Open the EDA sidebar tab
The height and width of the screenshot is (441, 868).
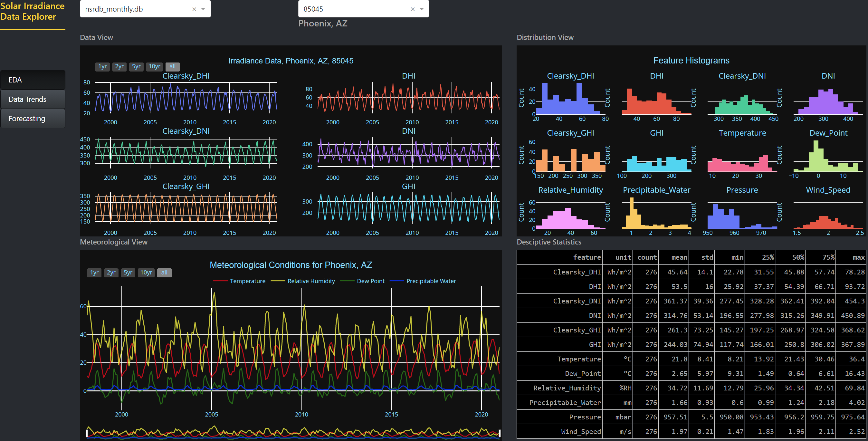(33, 80)
